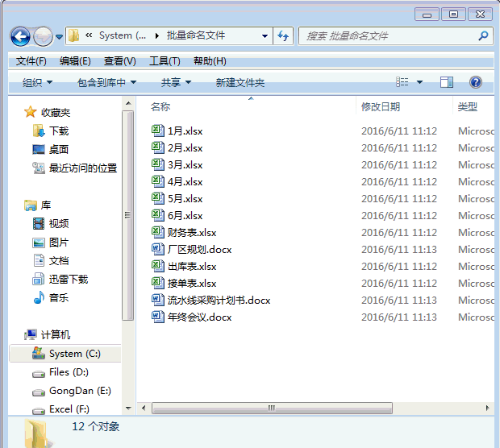
Task: Select file name 财务表.xlsx
Action: (192, 233)
